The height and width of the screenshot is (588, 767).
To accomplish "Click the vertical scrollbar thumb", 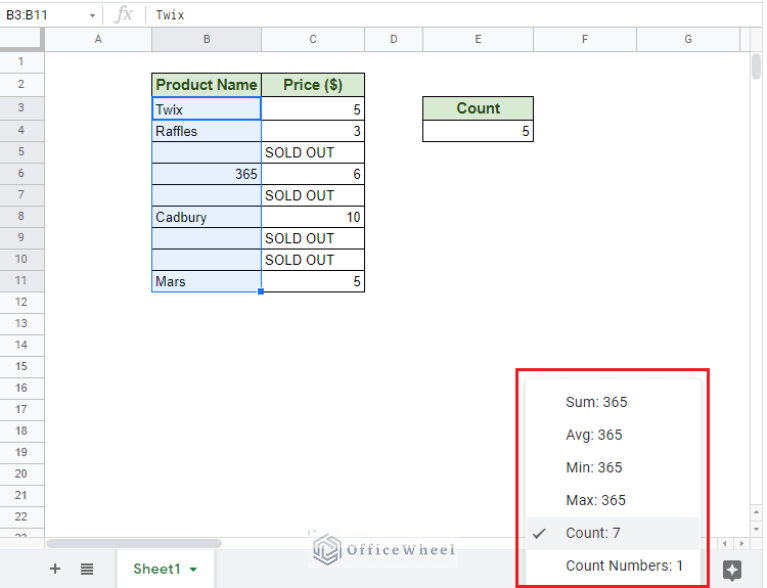I will click(756, 66).
